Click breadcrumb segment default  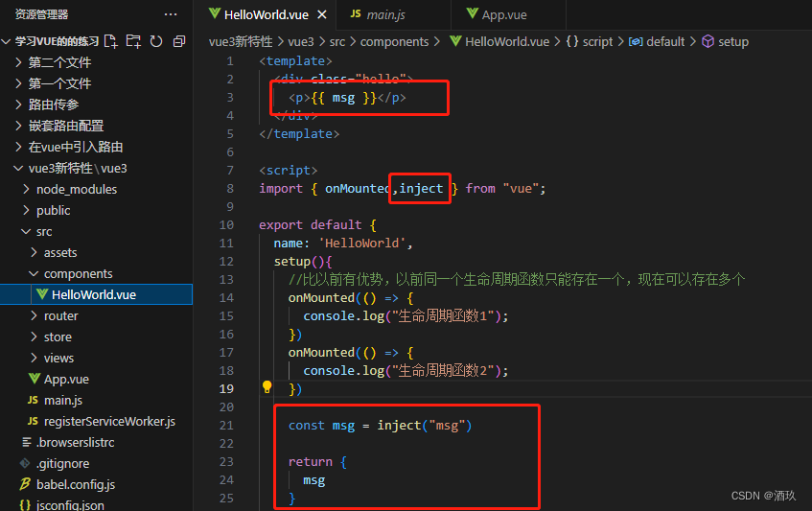point(665,41)
